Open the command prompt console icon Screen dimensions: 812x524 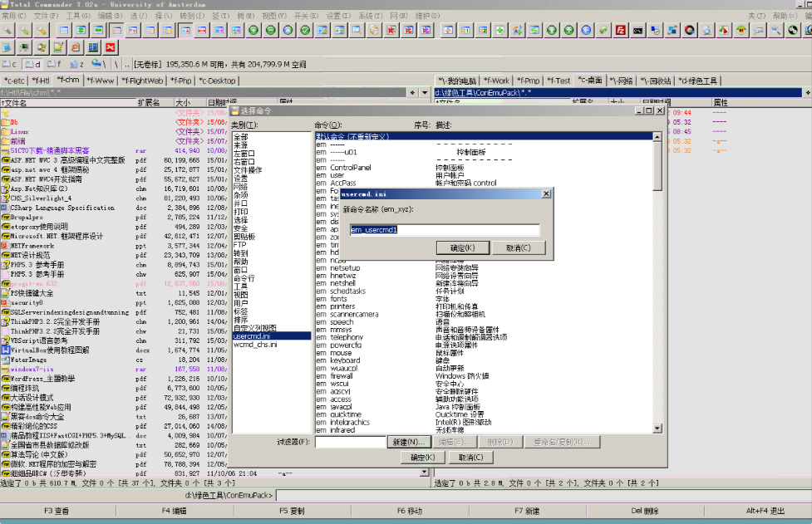click(x=638, y=31)
